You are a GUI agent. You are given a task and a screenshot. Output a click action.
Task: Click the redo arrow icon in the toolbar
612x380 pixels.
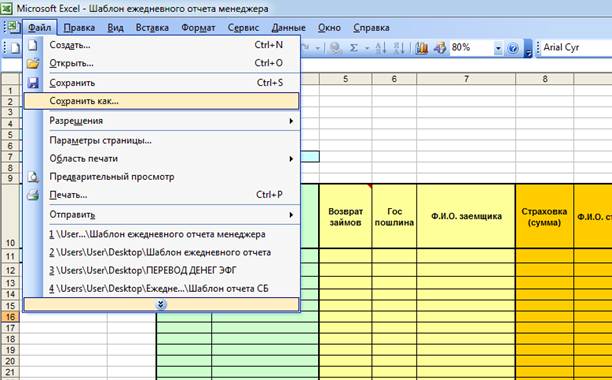click(x=306, y=48)
